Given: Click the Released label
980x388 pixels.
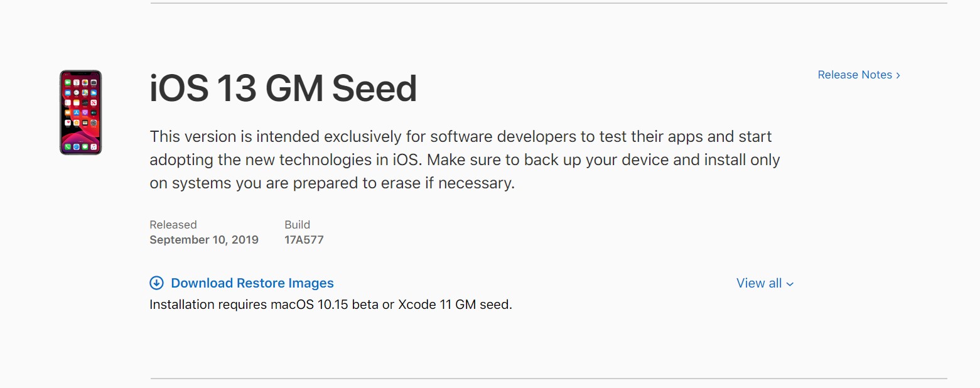Looking at the screenshot, I should tap(173, 225).
